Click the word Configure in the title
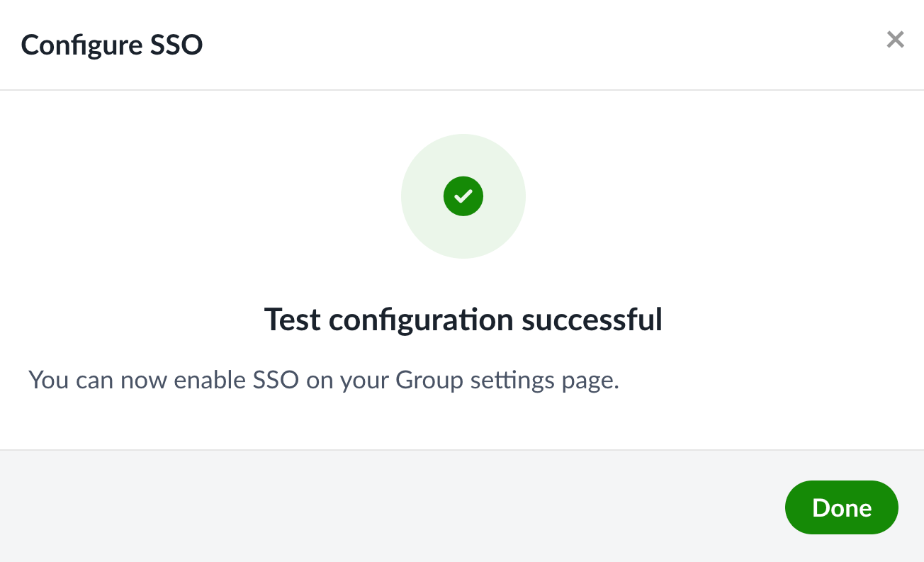The image size is (924, 562). 72,45
